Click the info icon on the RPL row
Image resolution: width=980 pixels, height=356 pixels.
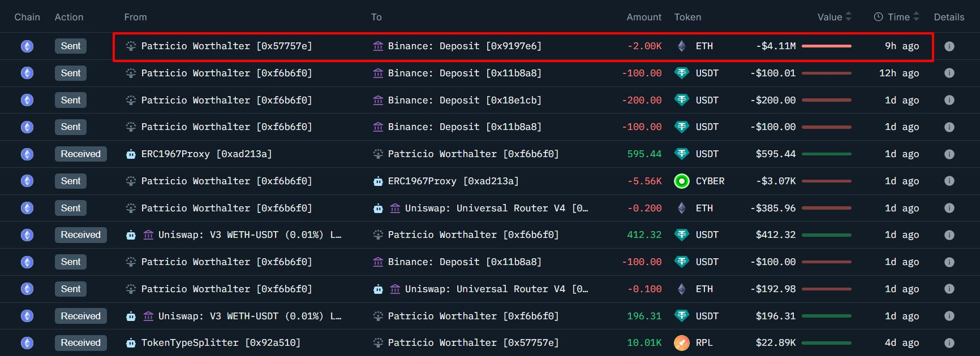949,343
